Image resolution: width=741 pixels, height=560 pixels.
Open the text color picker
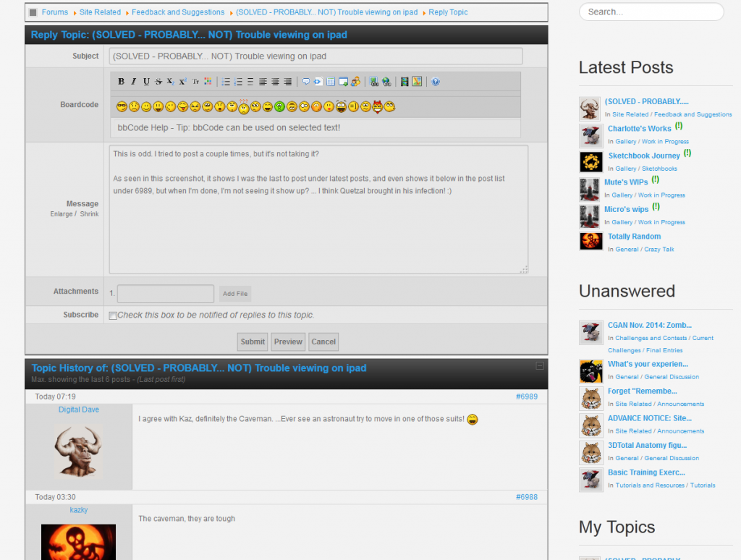coord(208,82)
